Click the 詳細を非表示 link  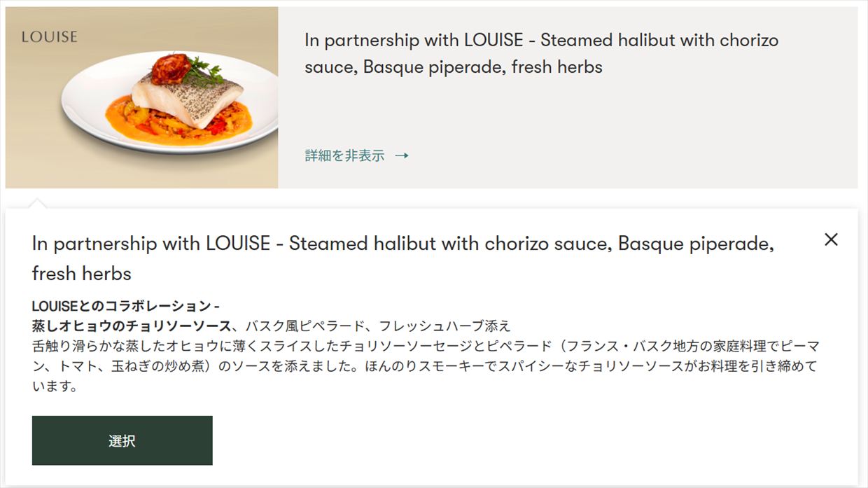[x=344, y=155]
